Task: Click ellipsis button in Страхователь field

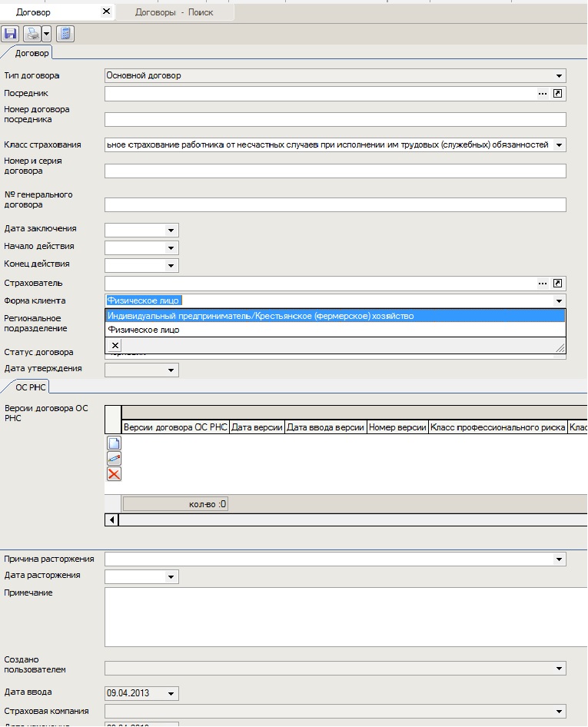Action: click(543, 283)
